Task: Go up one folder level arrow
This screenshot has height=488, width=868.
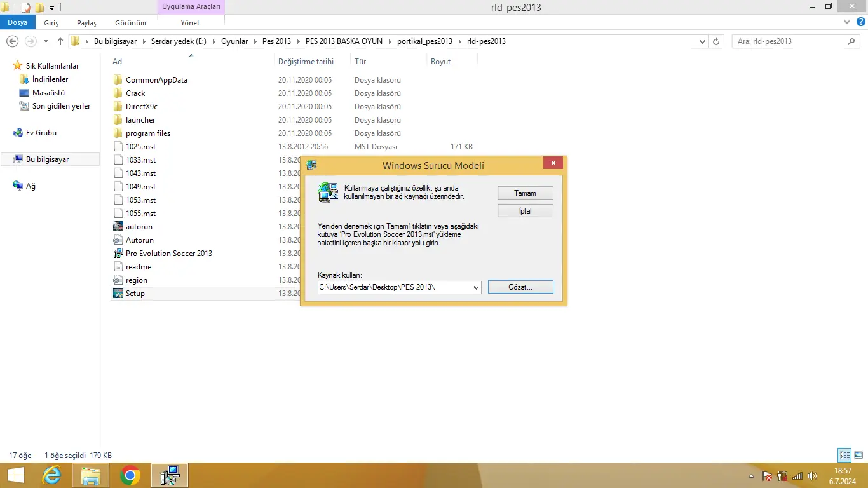Action: pyautogui.click(x=60, y=41)
